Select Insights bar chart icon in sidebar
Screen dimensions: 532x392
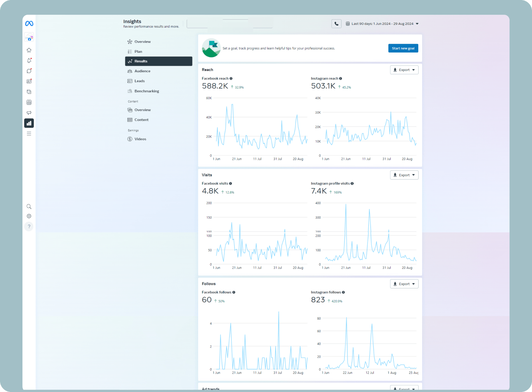pyautogui.click(x=29, y=123)
